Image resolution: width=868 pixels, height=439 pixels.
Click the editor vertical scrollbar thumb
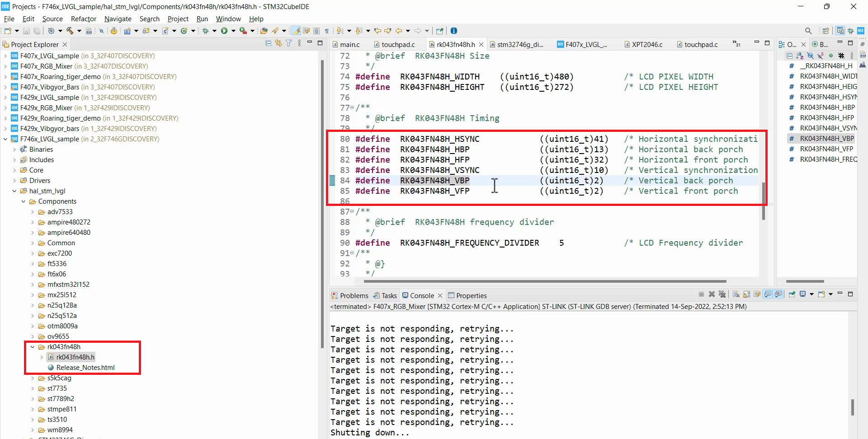point(764,201)
